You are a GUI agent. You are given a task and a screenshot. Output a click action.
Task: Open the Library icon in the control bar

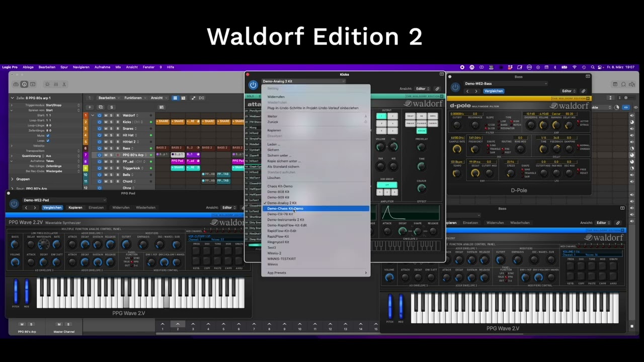[x=16, y=84]
